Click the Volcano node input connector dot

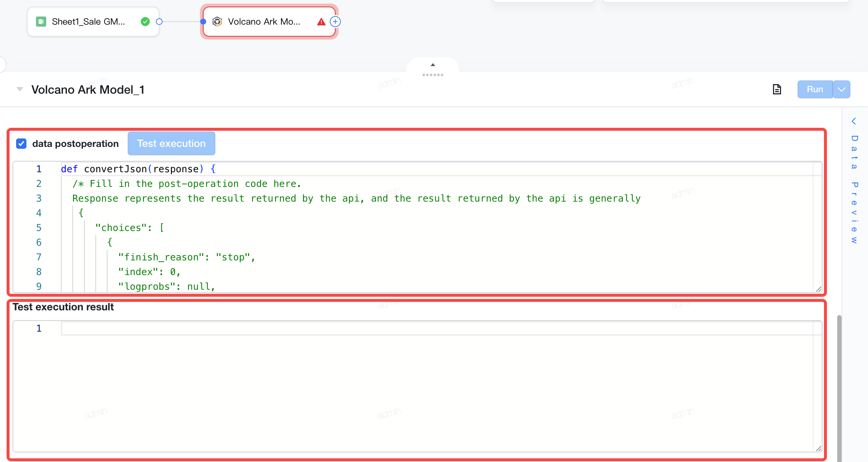203,22
